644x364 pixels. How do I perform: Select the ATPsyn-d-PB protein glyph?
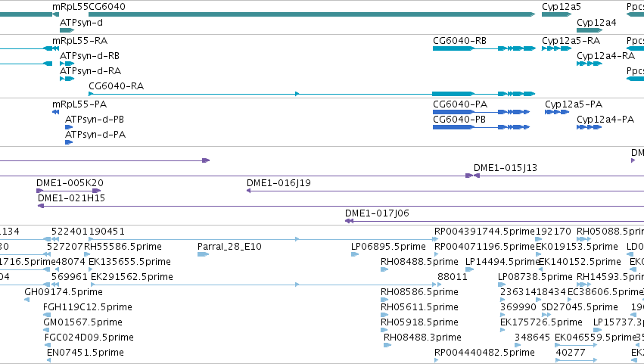coord(69,127)
